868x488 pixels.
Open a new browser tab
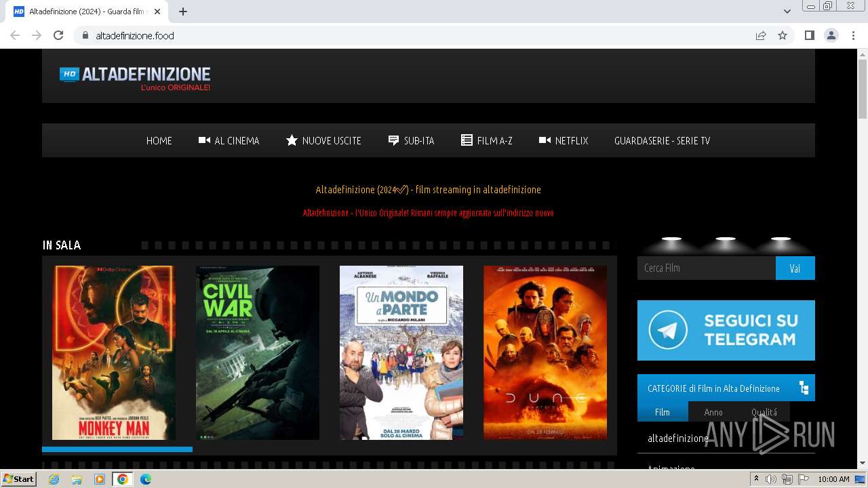(183, 11)
